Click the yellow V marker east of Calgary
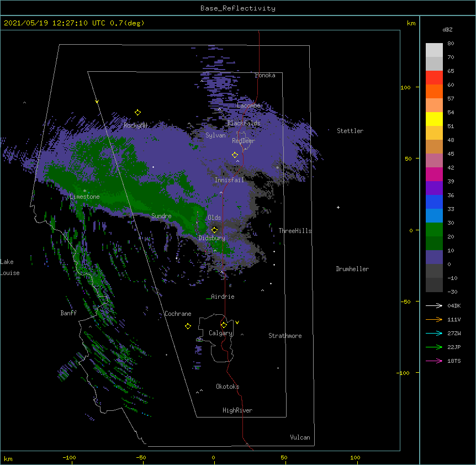The height and width of the screenshot is (465, 476). coord(237,323)
